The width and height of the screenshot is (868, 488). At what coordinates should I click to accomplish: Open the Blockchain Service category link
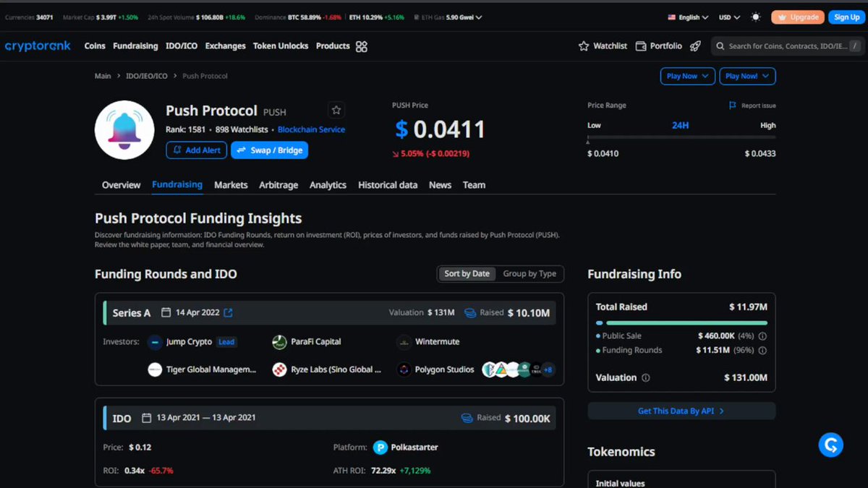311,130
